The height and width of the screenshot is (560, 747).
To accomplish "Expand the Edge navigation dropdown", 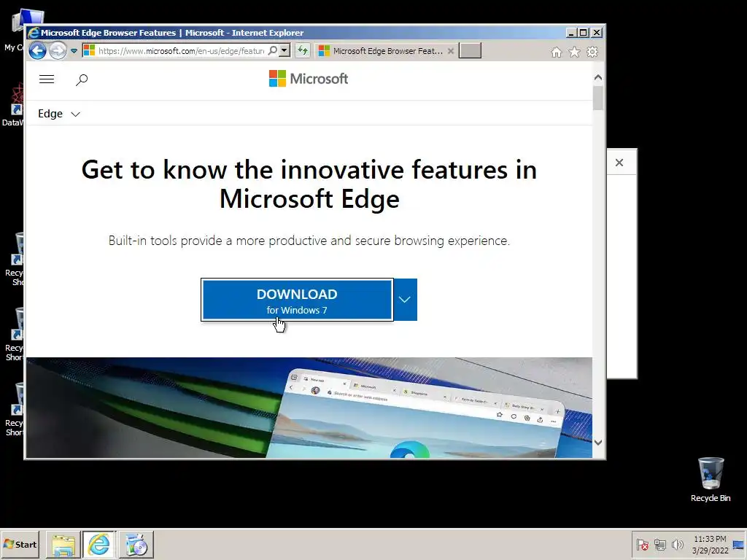I will tap(59, 114).
